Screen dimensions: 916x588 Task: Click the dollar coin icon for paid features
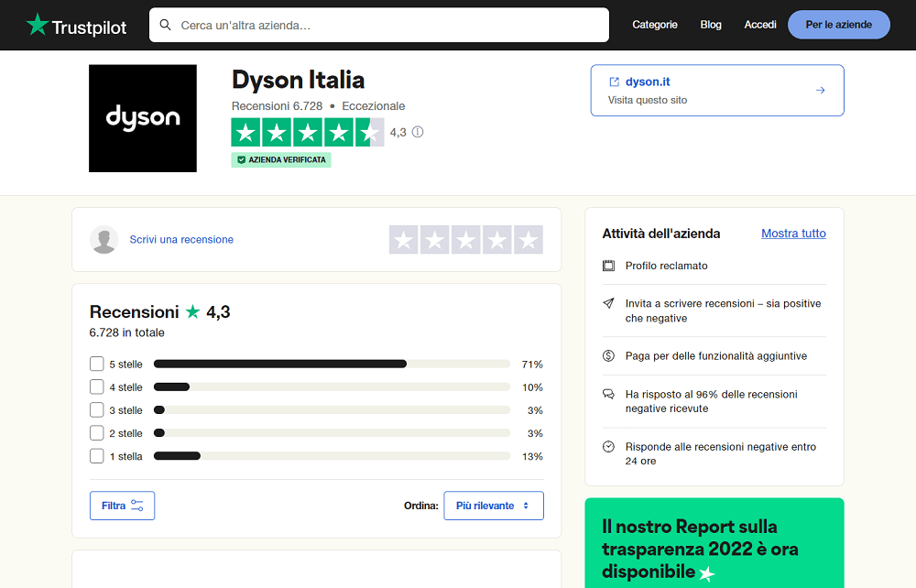(609, 355)
